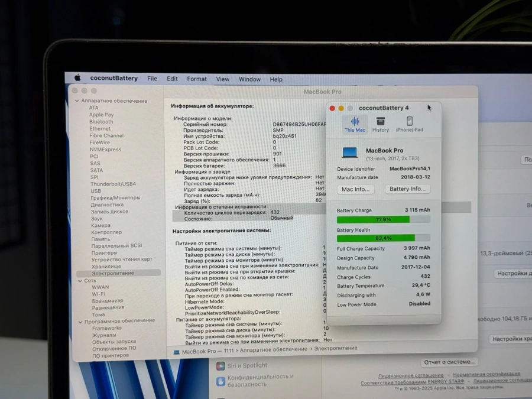This screenshot has width=532, height=399.
Task: Select Брандмауэр under Сеть
Action: click(x=108, y=301)
